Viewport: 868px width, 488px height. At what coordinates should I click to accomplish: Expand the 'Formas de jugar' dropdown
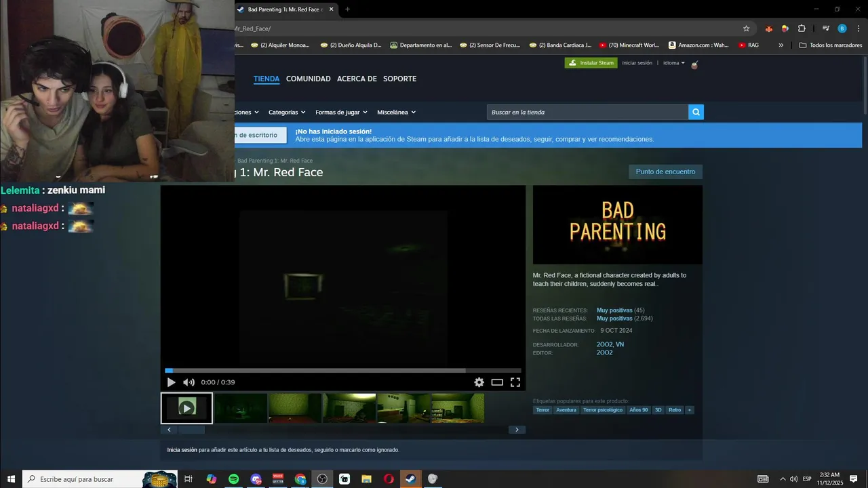point(341,112)
